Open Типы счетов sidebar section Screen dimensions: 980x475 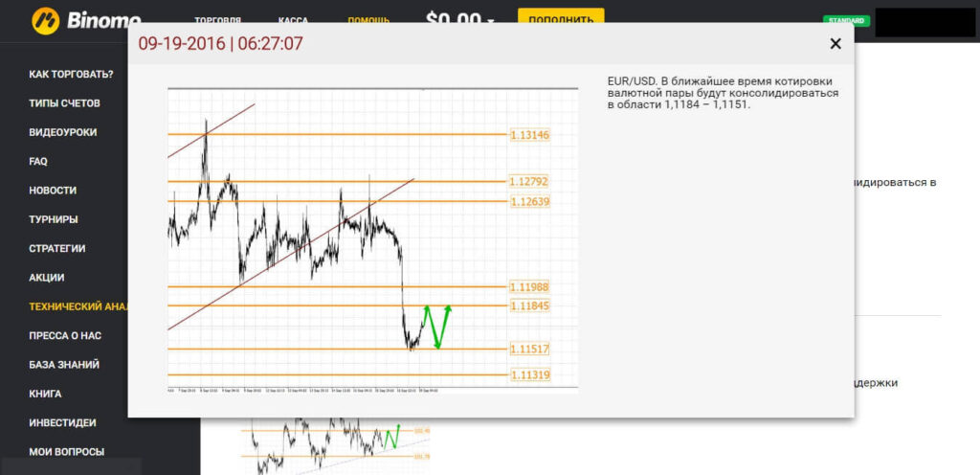tap(64, 103)
